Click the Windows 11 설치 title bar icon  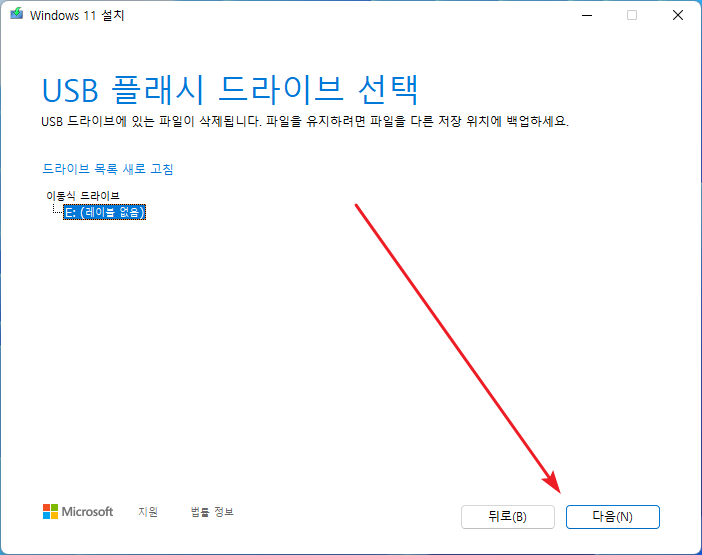(17, 14)
